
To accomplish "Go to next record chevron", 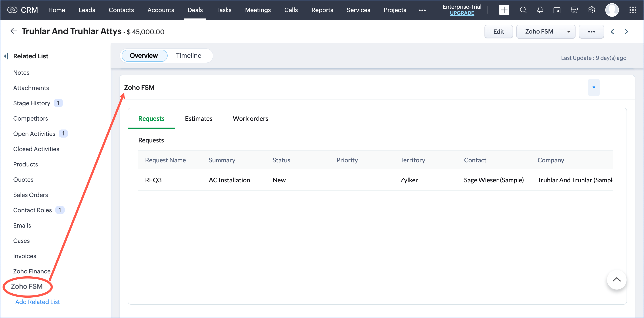I will 626,32.
